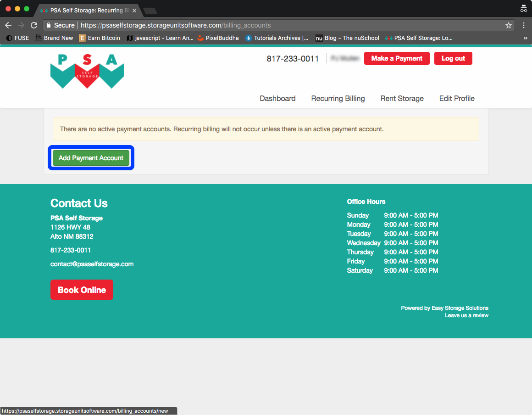Click the blurred account name in header
Screen dimensions: 532x415
(345, 58)
